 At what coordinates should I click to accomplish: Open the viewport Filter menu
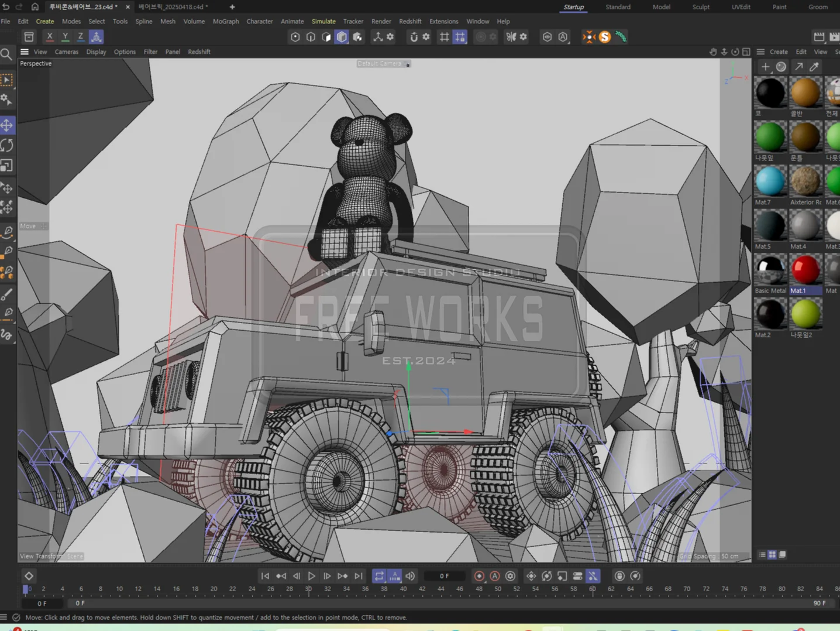click(x=150, y=52)
